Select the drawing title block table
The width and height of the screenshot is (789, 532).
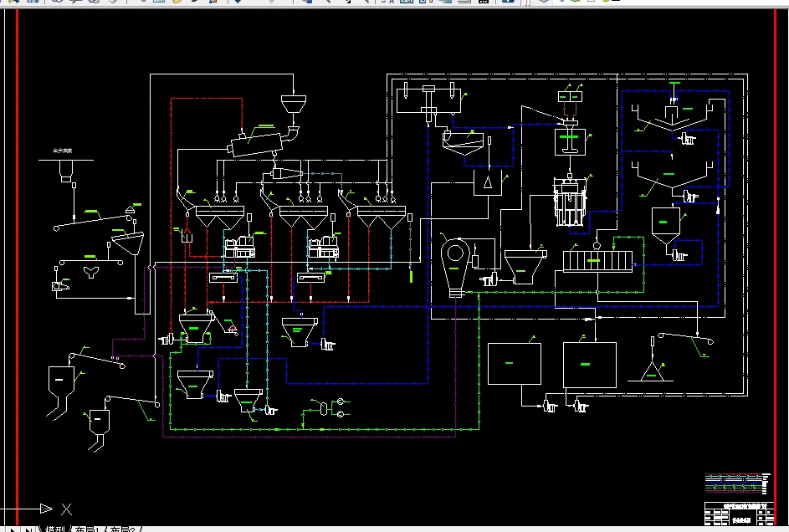(x=739, y=514)
